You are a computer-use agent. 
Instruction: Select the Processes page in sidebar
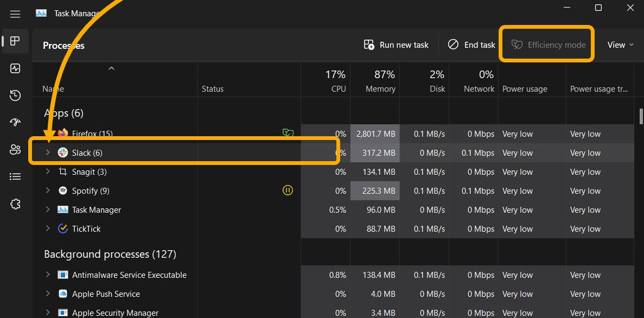(x=15, y=41)
